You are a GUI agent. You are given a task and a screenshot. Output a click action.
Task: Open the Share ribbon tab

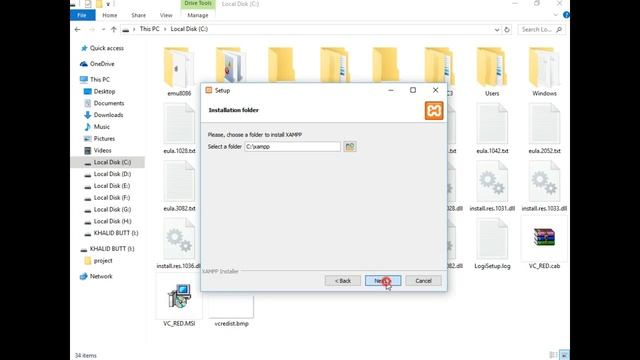138,15
